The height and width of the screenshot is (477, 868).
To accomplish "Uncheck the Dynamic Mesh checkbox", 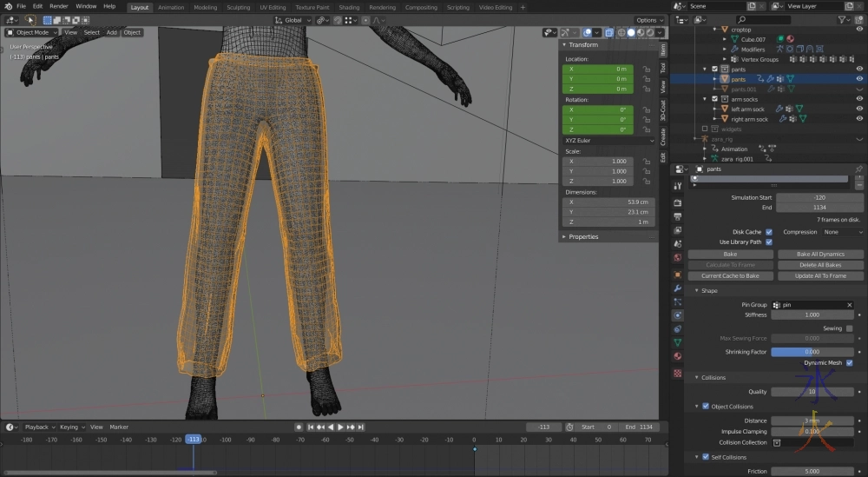I will pos(849,363).
